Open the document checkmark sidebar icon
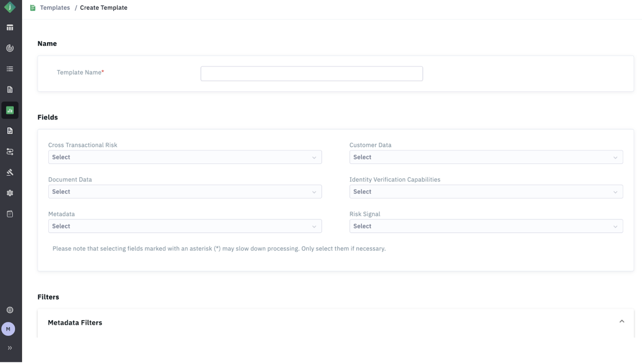This screenshot has height=364, width=642. click(x=10, y=131)
